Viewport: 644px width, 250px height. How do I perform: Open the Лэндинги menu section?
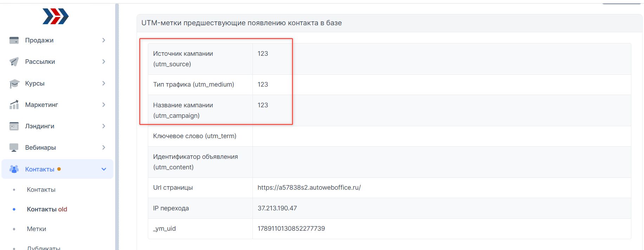tap(40, 126)
